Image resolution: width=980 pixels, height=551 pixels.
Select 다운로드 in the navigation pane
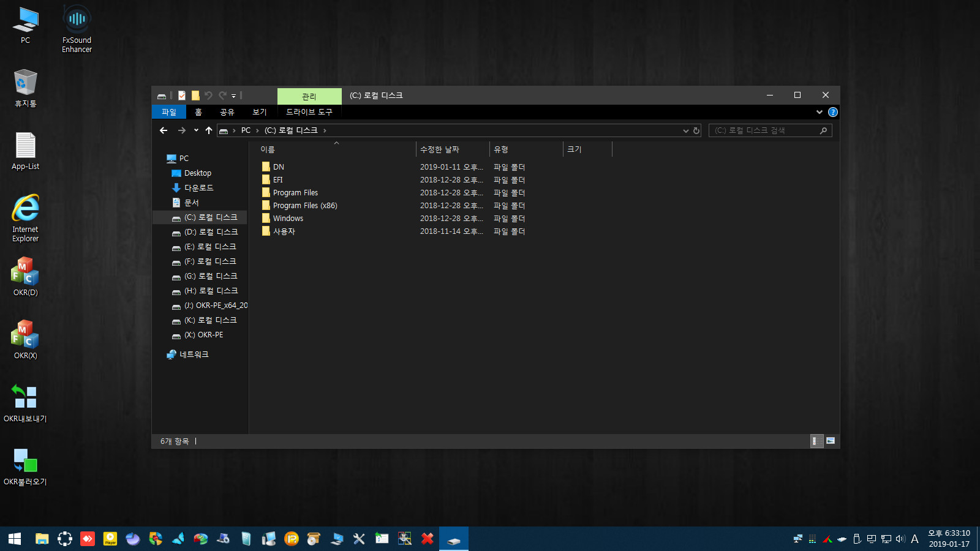click(x=192, y=188)
